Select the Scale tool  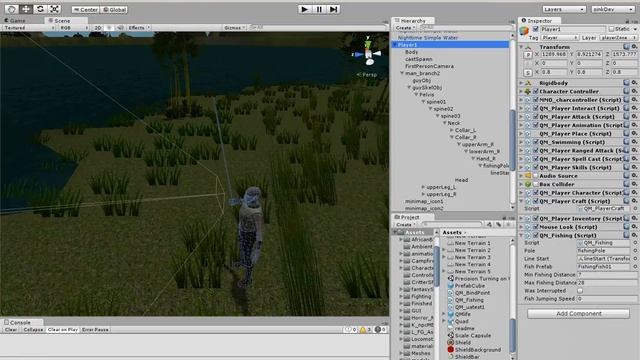point(54,9)
